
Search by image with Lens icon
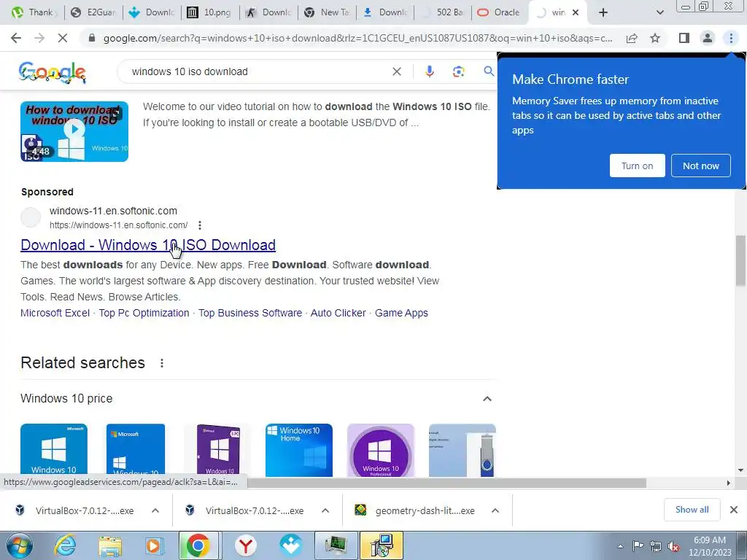[458, 71]
